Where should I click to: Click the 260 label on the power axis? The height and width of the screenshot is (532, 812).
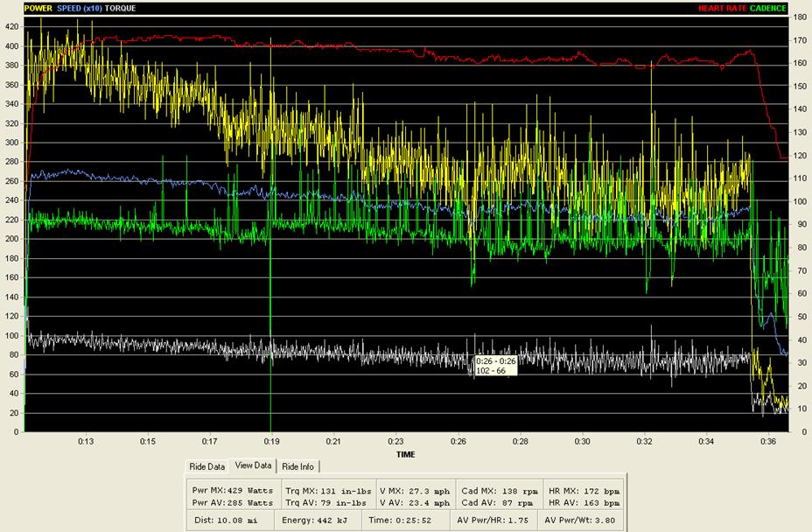pyautogui.click(x=12, y=181)
